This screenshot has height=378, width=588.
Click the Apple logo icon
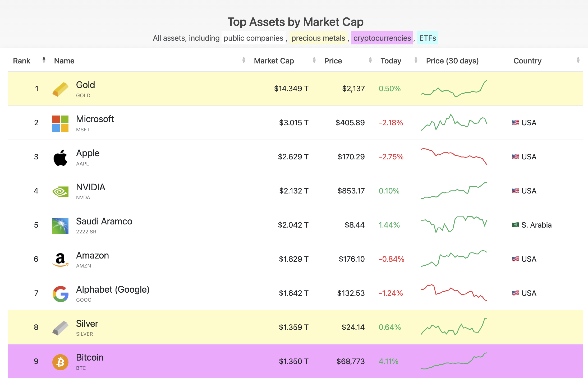pyautogui.click(x=60, y=158)
